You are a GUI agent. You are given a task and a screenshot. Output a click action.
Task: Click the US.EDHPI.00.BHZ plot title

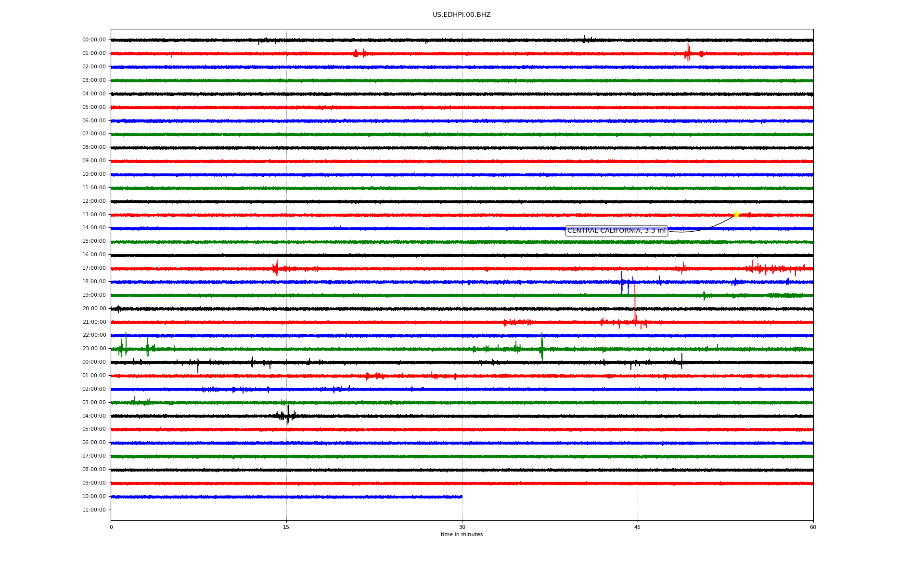click(462, 15)
